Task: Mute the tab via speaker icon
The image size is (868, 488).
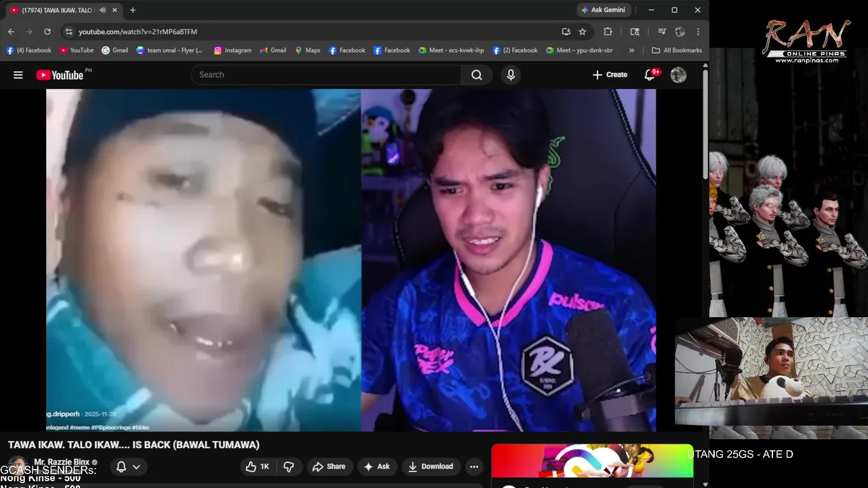Action: pyautogui.click(x=102, y=10)
